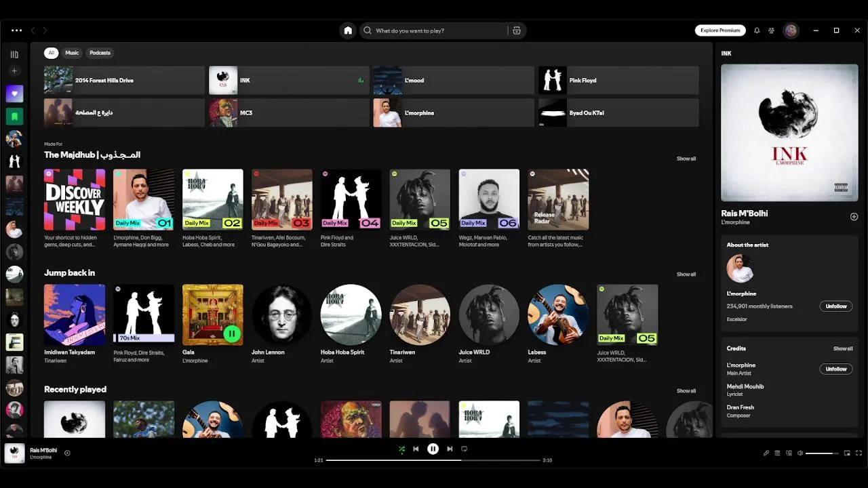Screen dimensions: 868x488
Task: Open the lyrics microphone icon
Action: click(x=766, y=453)
